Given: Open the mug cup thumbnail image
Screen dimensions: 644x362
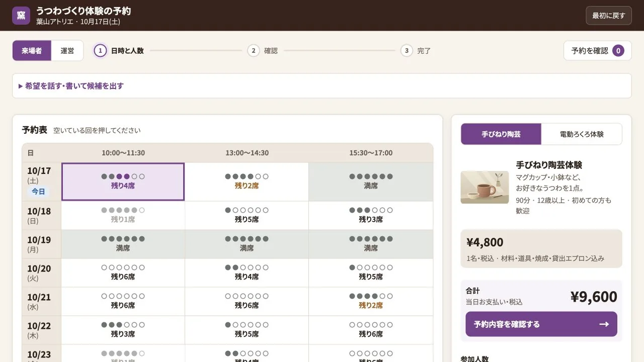Looking at the screenshot, I should [x=485, y=187].
